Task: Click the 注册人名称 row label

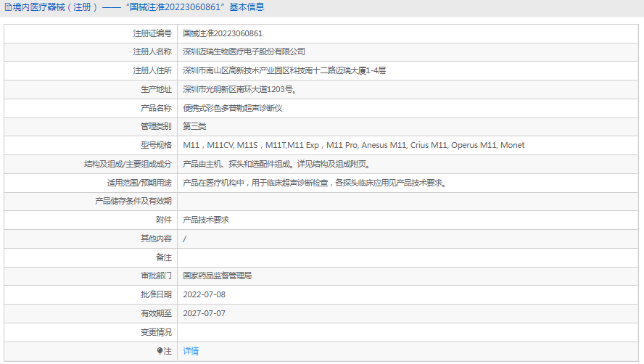Action: (152, 51)
